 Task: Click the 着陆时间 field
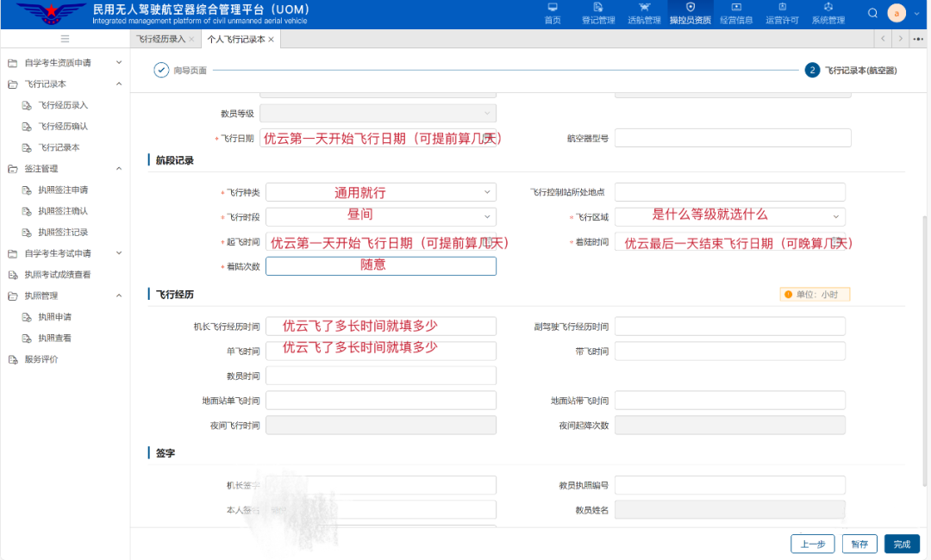coord(730,241)
